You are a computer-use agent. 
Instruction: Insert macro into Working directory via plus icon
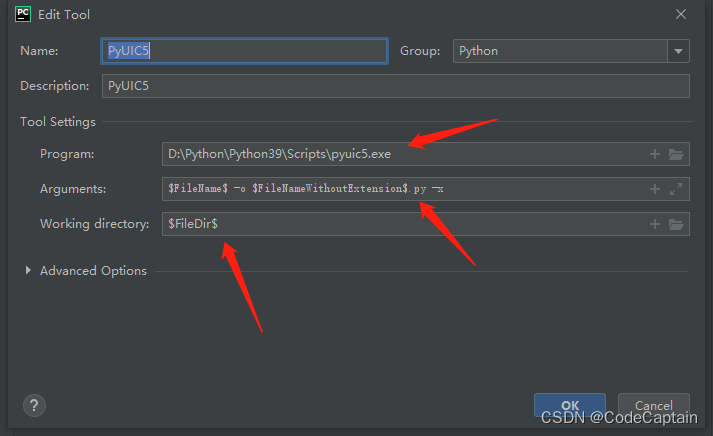point(655,224)
